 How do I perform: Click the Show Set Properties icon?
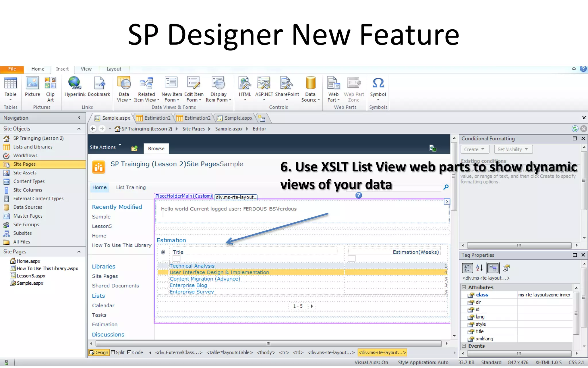493,268
